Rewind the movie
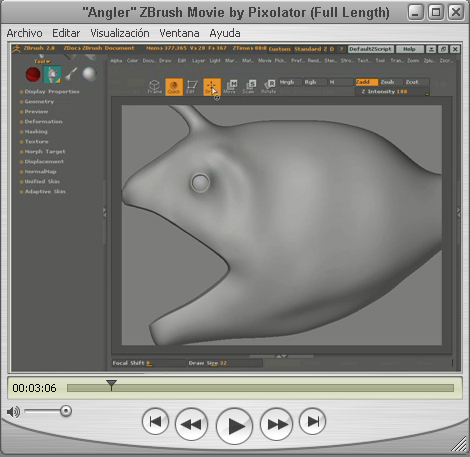Image resolution: width=470 pixels, height=457 pixels. click(x=191, y=424)
